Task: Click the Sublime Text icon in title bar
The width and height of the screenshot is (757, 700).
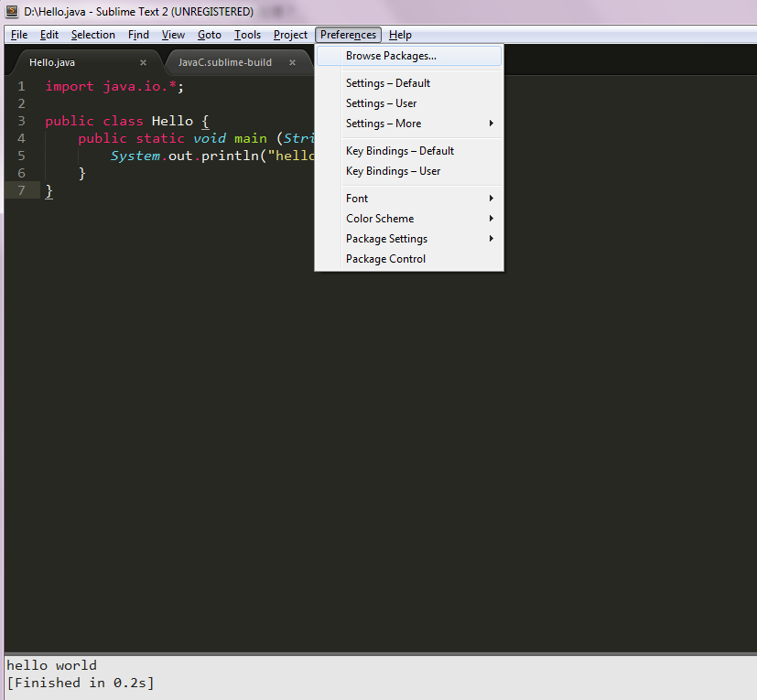Action: (x=12, y=11)
